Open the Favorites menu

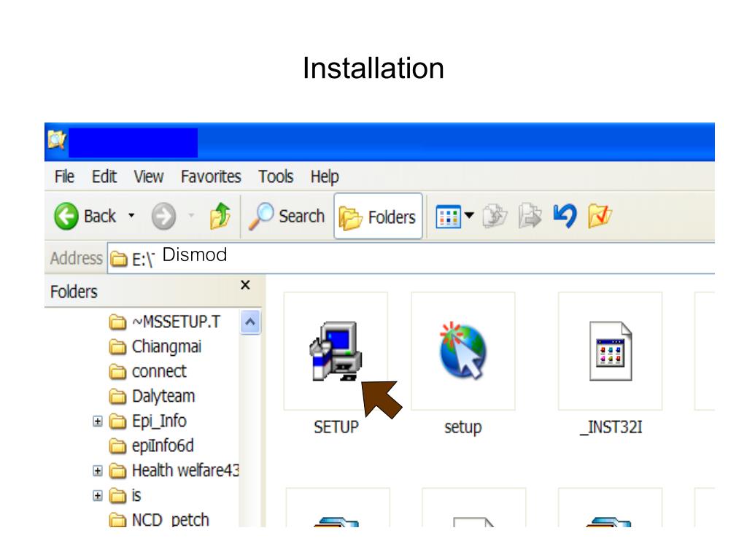(x=211, y=176)
